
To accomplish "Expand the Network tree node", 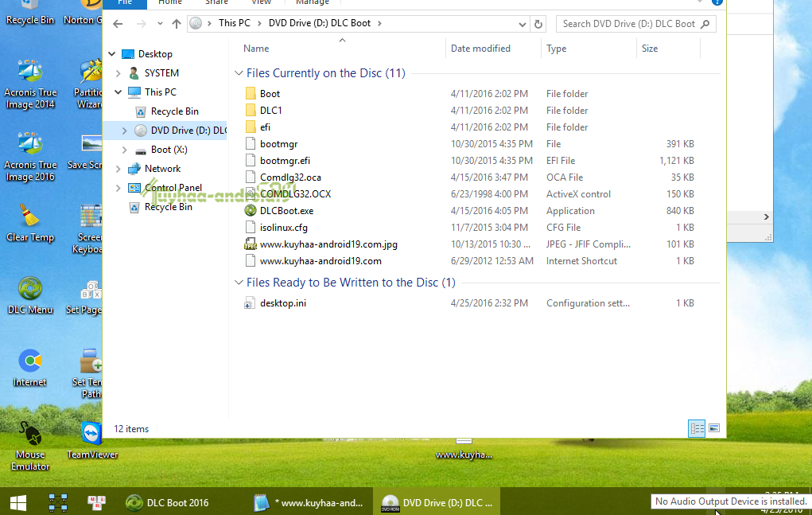I will click(118, 169).
